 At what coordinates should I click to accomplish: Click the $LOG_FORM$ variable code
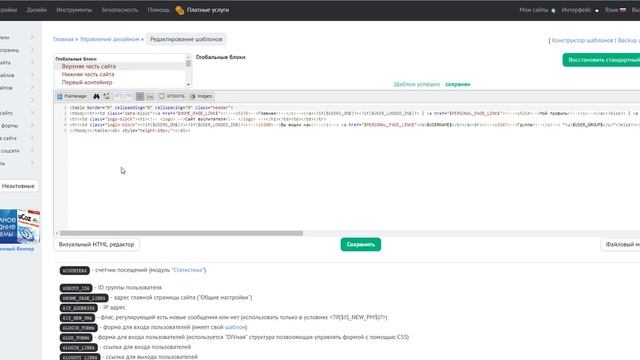click(76, 338)
